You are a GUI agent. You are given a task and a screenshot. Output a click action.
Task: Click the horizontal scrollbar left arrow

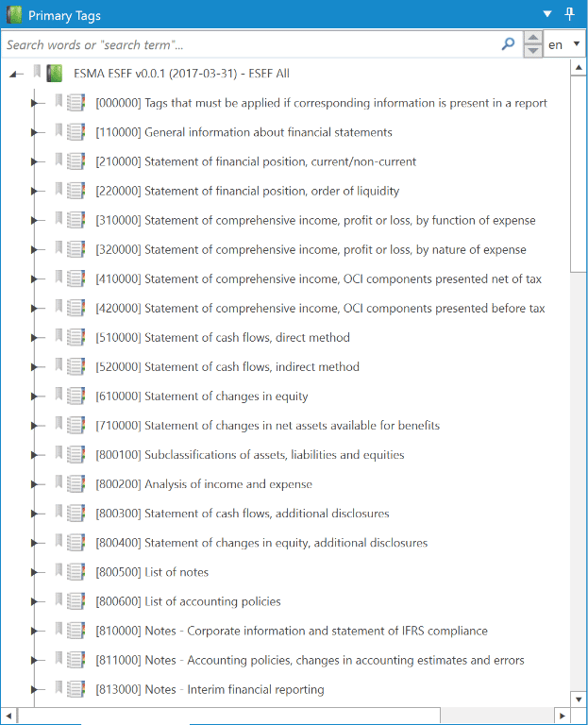[x=8, y=716]
